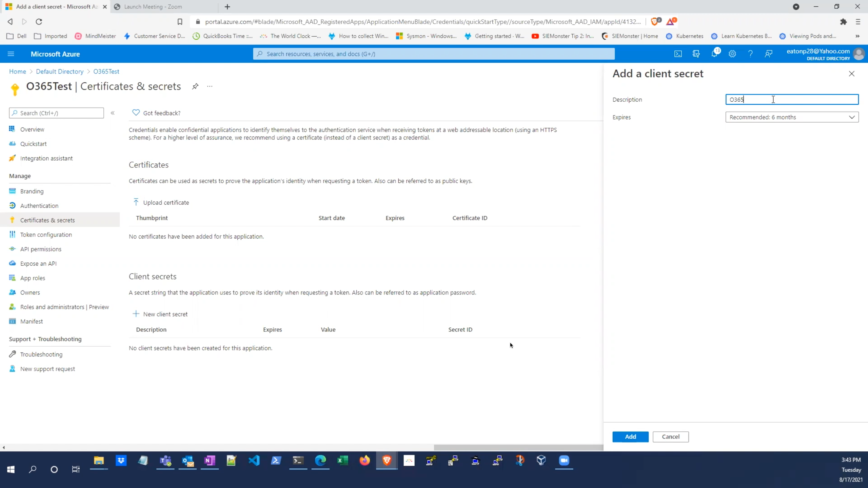Viewport: 868px width, 488px height.
Task: Open directory and subscription filter icon
Action: (x=696, y=54)
